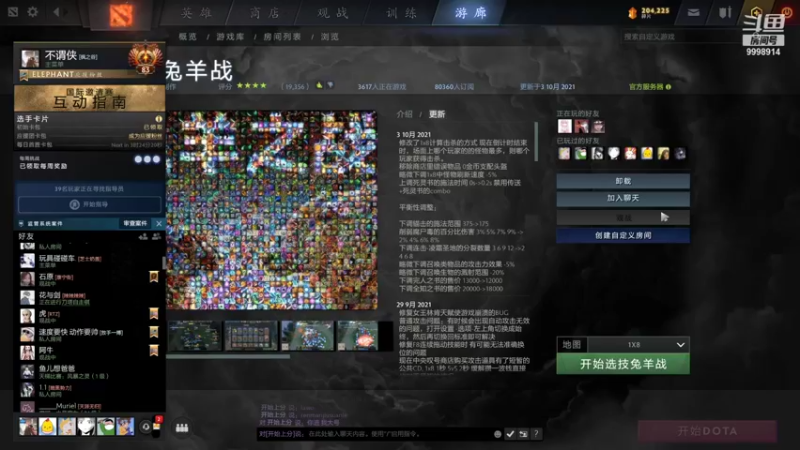Click the 审查案件 review case button
800x450 pixels.
pyautogui.click(x=135, y=223)
